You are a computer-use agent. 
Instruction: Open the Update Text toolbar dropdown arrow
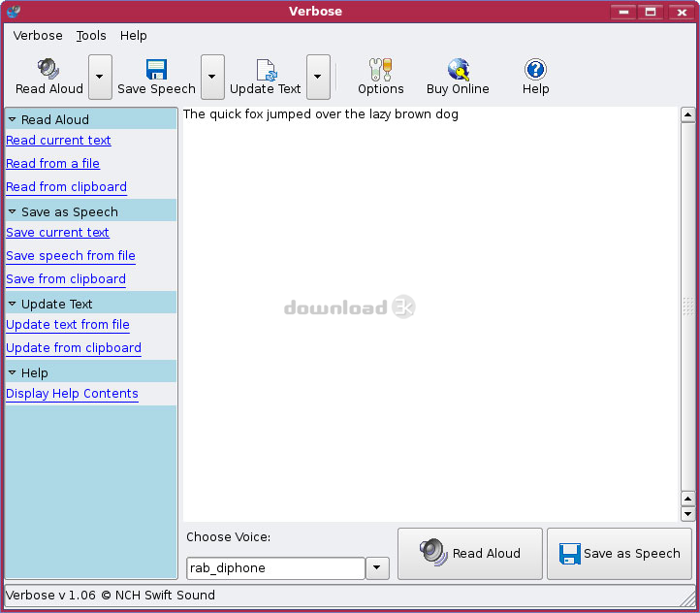(318, 77)
